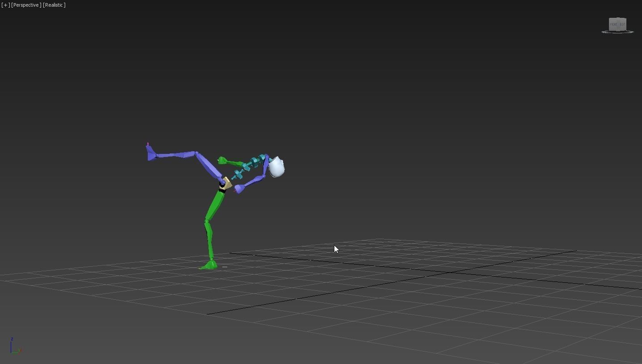The width and height of the screenshot is (642, 364).
Task: Select the blue upper arm near head
Action: pyautogui.click(x=267, y=165)
